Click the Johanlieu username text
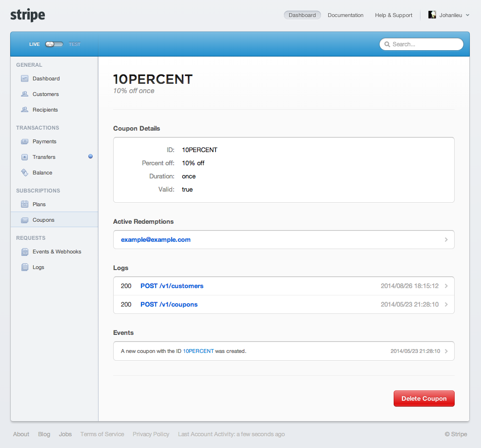 click(450, 15)
